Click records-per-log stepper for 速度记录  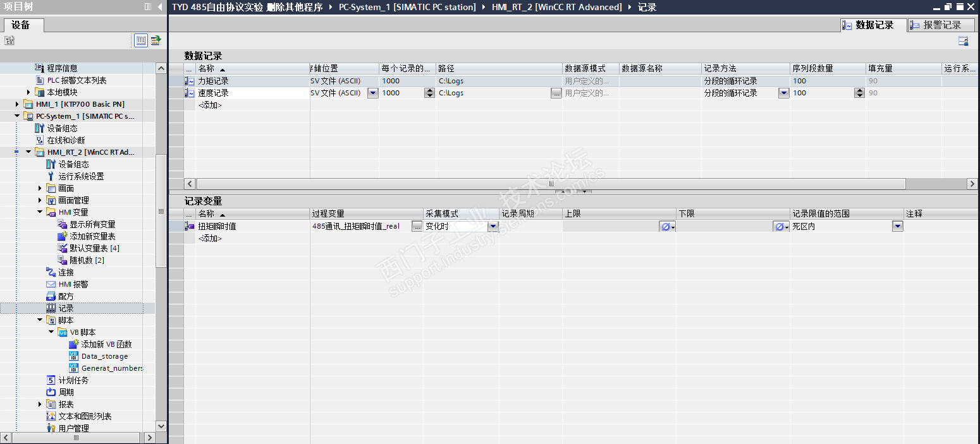[430, 93]
